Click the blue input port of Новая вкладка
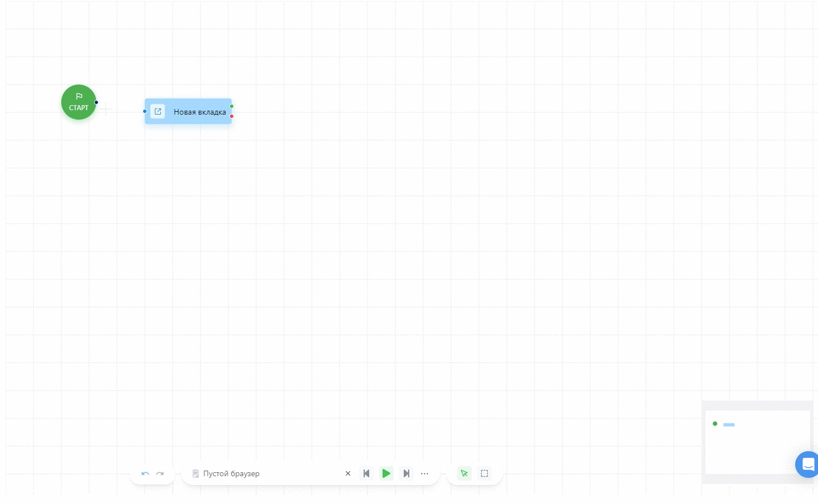The width and height of the screenshot is (818, 504). click(x=145, y=111)
